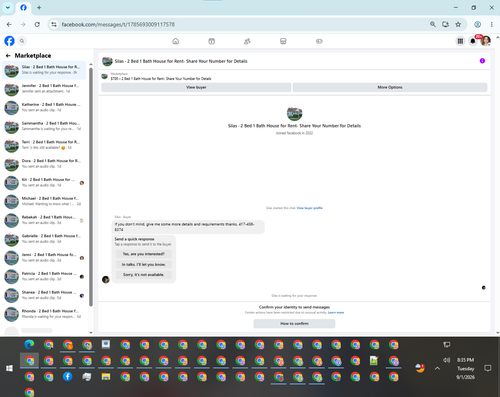Open the Jennifer conversation
This screenshot has height=397, width=500.
(x=44, y=88)
